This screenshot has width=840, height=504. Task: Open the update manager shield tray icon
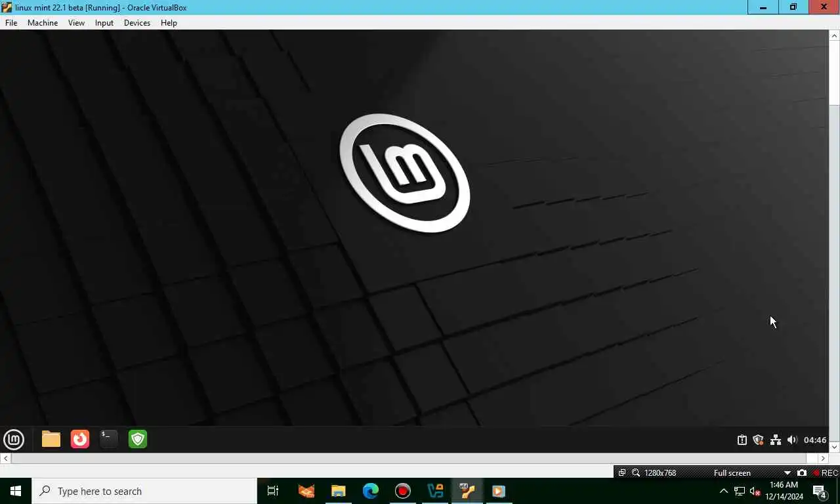click(x=758, y=440)
